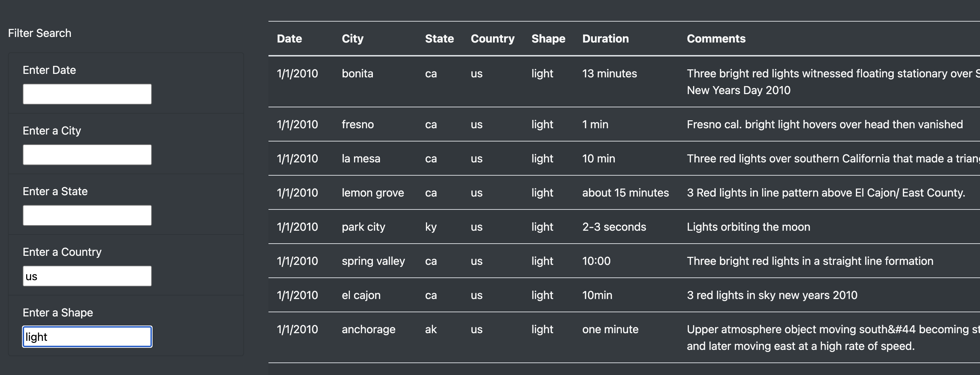
Task: Sort by the Country column header
Action: click(492, 38)
